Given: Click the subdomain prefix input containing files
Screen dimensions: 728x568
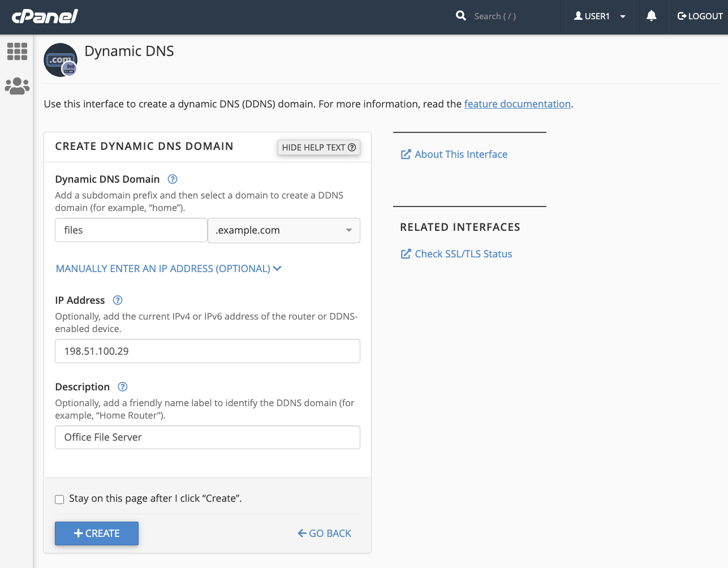Looking at the screenshot, I should click(131, 230).
